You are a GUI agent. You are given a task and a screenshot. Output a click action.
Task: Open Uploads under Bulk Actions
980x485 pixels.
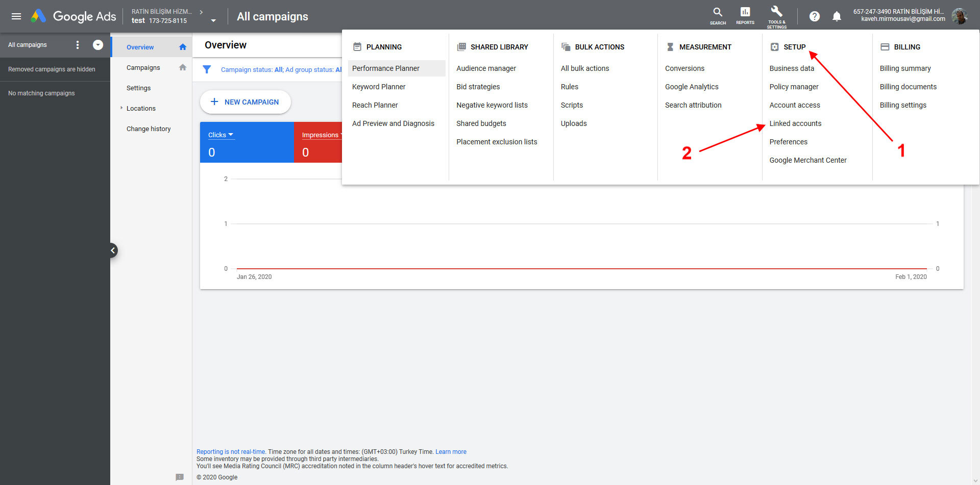(574, 123)
